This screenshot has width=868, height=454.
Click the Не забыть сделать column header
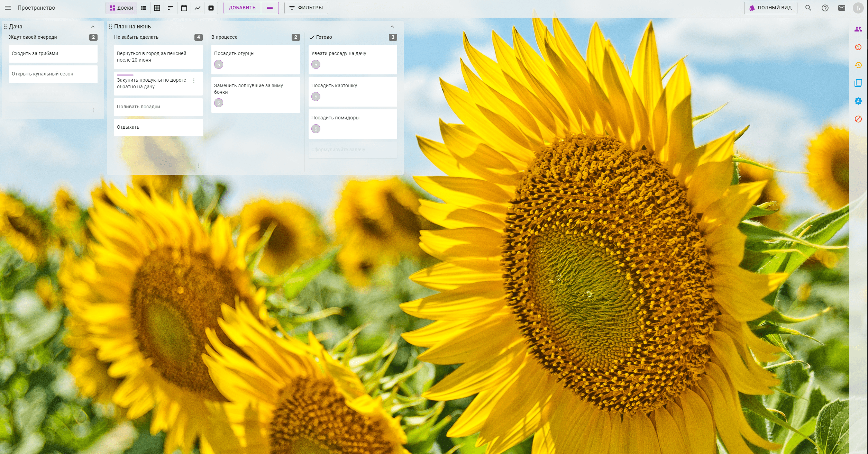[x=136, y=37]
